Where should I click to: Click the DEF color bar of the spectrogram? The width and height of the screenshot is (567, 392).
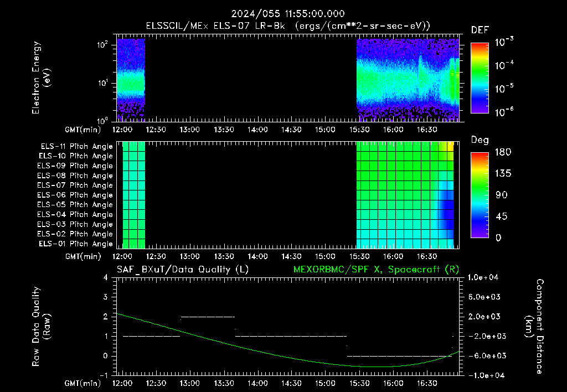coord(480,78)
